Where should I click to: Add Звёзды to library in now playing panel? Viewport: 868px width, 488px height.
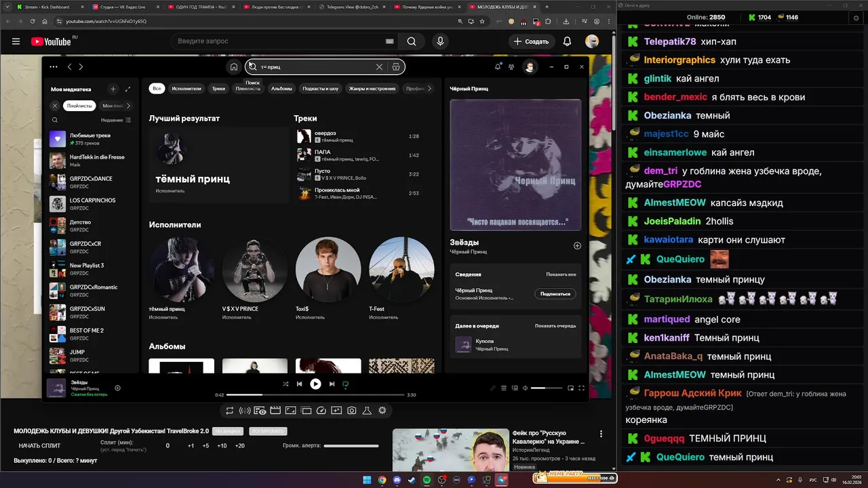pos(577,245)
